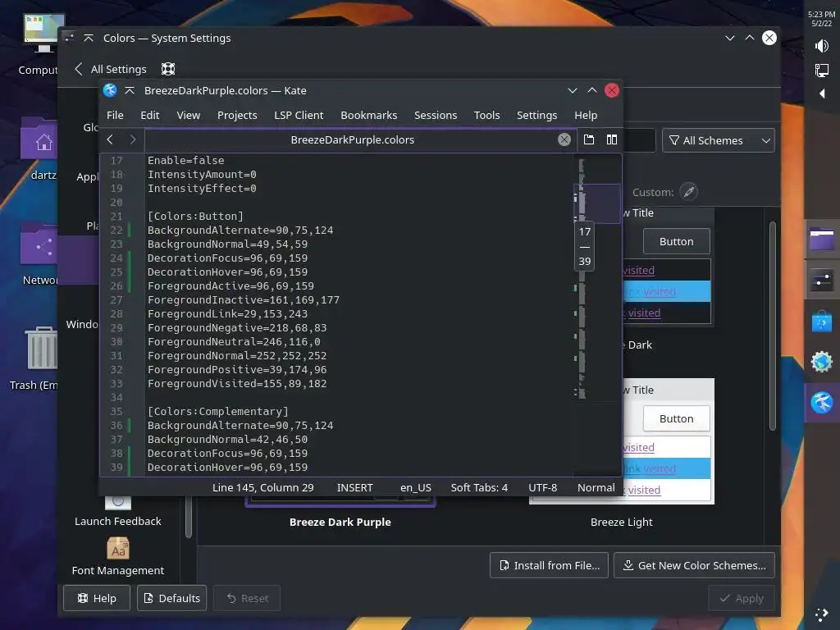Click the keep-above pin icon in Kate title bar
Image resolution: width=840 pixels, height=630 pixels.
[x=130, y=90]
